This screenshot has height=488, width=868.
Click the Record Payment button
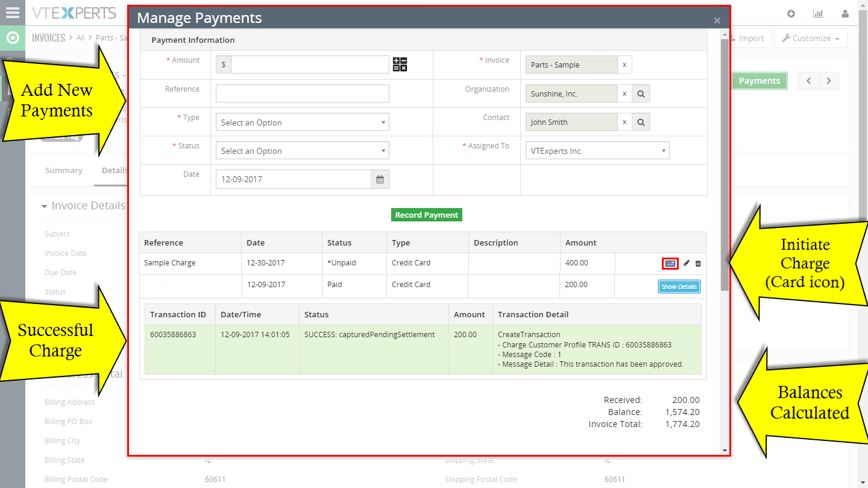(427, 215)
